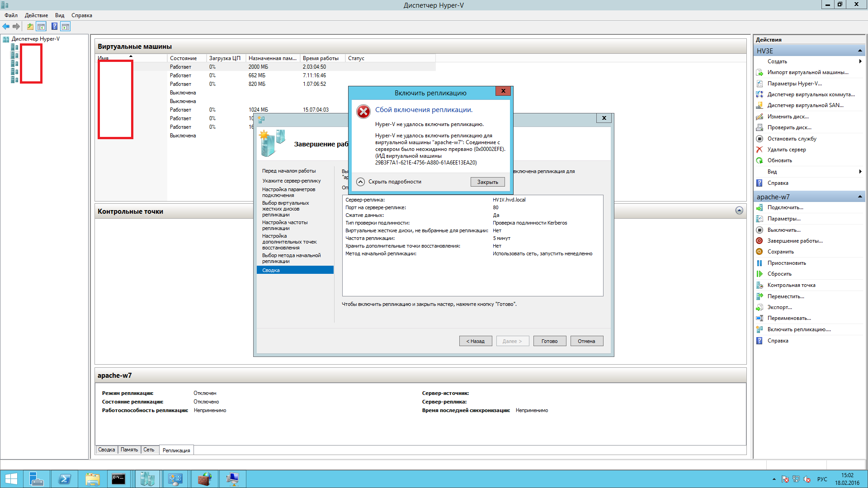Click Параметры Hyper-V action icon

pos(759,84)
